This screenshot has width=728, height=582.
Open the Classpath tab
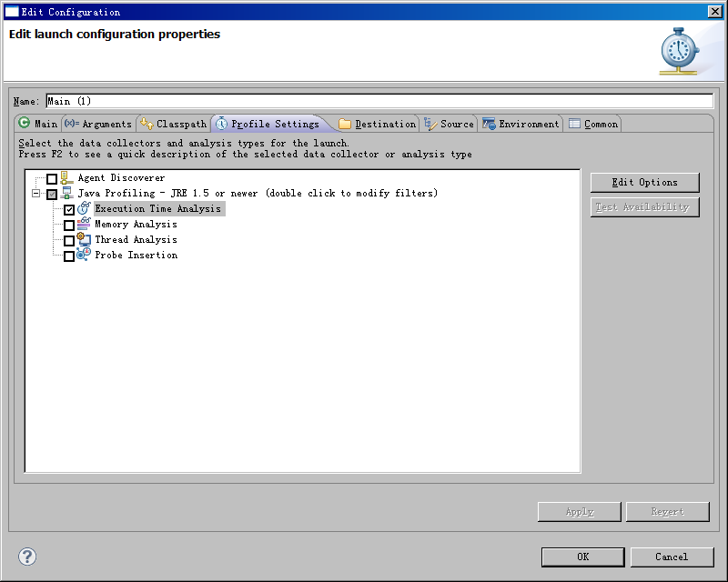174,124
